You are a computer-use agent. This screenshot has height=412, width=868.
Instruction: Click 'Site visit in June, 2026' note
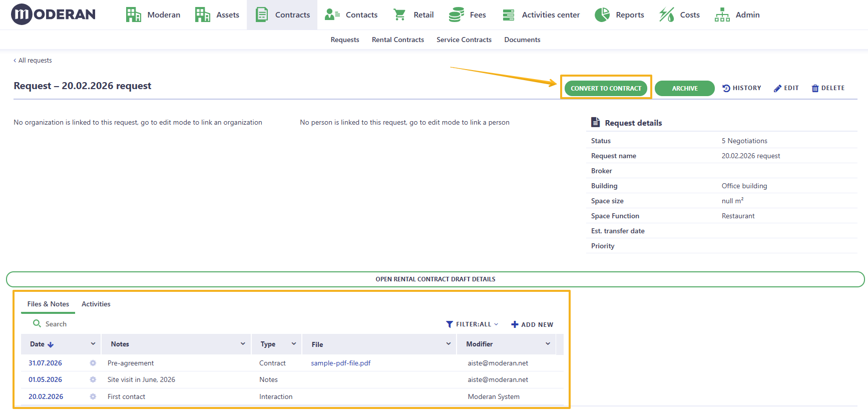click(141, 379)
